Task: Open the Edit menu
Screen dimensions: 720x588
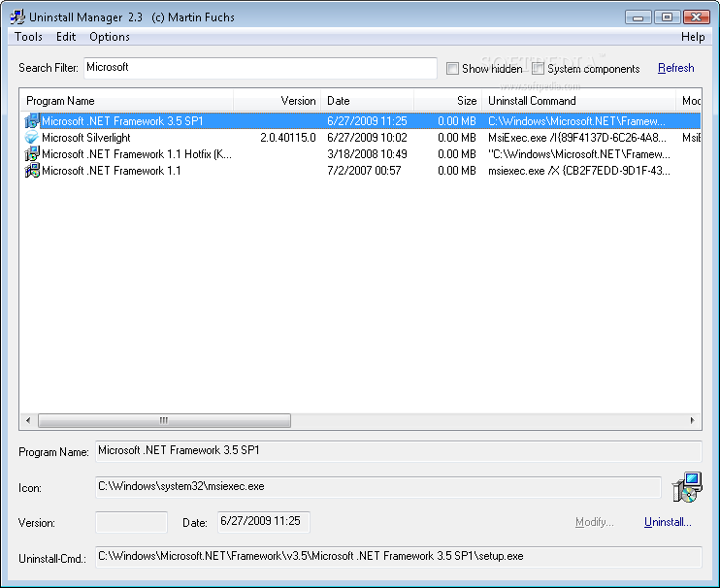Action: (x=66, y=37)
